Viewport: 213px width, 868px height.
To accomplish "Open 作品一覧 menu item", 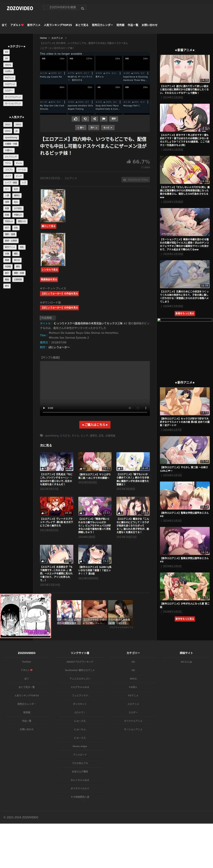I will pos(133,25).
